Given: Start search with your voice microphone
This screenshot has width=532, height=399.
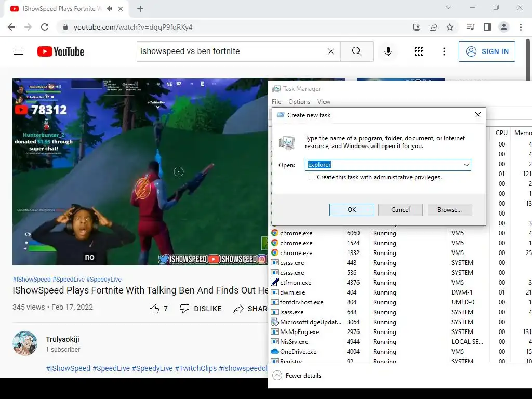Looking at the screenshot, I should click(x=388, y=51).
